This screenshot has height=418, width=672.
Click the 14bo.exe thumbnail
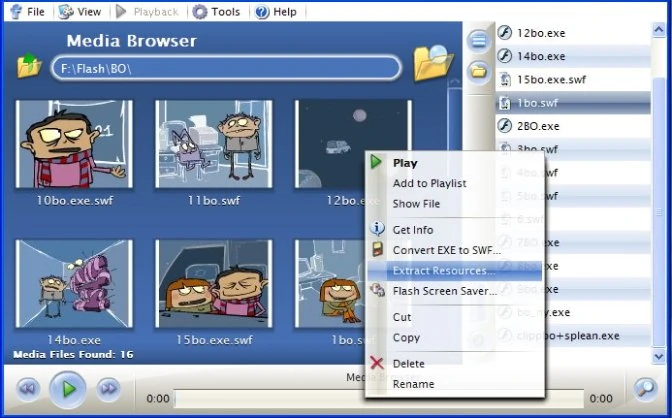coord(74,283)
